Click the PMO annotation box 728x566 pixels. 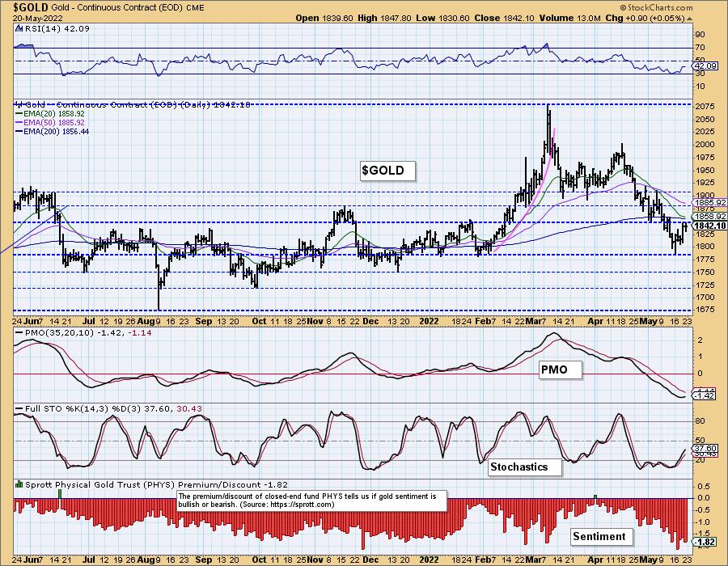[x=561, y=370]
